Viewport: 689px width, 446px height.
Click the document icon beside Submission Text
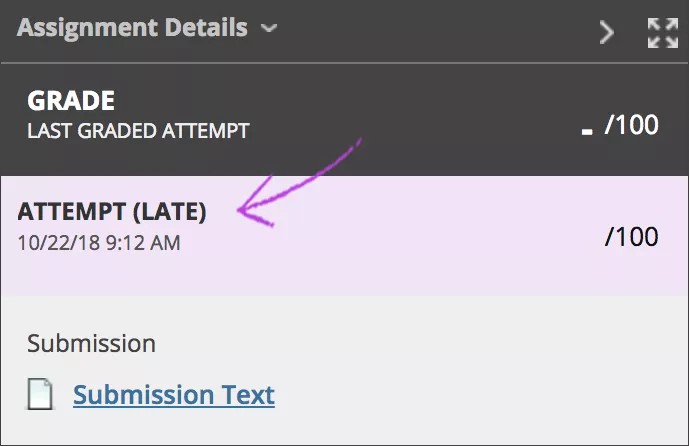pyautogui.click(x=41, y=395)
